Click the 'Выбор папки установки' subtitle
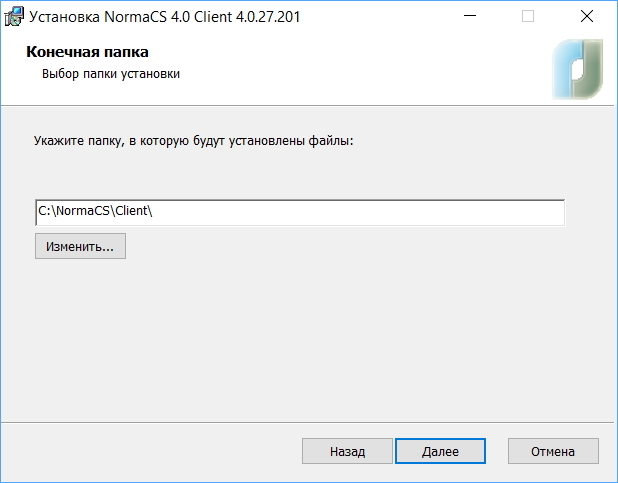The width and height of the screenshot is (618, 483). (110, 73)
